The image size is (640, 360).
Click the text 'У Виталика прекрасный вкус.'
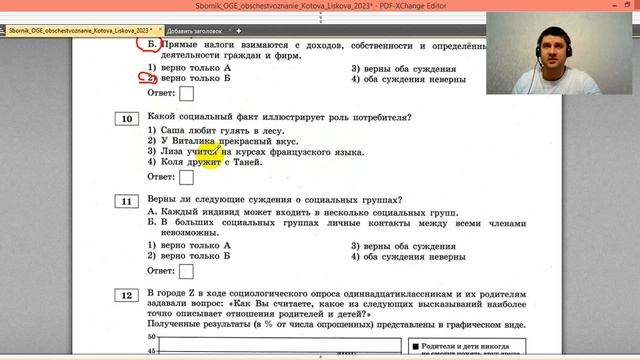tap(229, 141)
